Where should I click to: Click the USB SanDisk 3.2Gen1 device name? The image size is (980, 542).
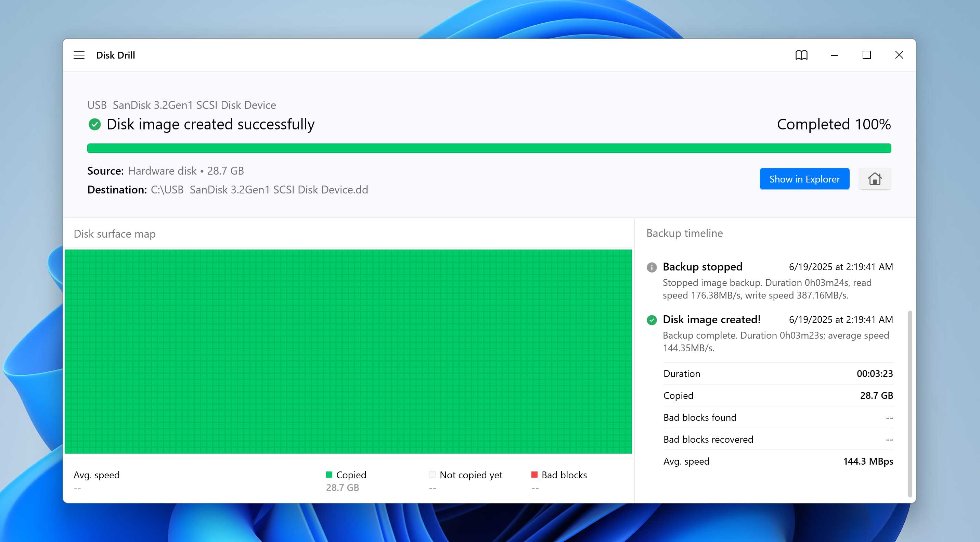click(181, 105)
